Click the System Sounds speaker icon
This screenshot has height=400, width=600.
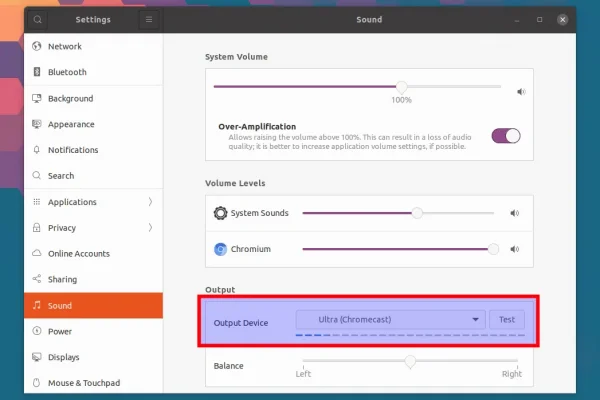coord(515,213)
